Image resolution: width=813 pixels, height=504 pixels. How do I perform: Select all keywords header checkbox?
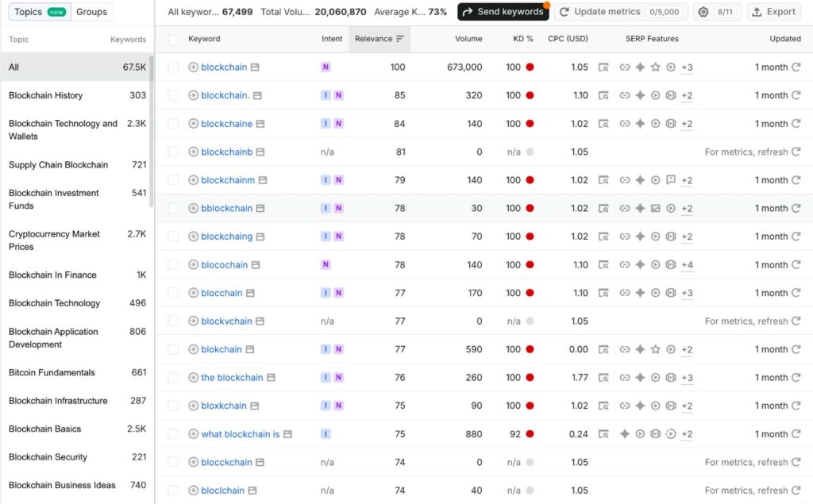point(173,40)
